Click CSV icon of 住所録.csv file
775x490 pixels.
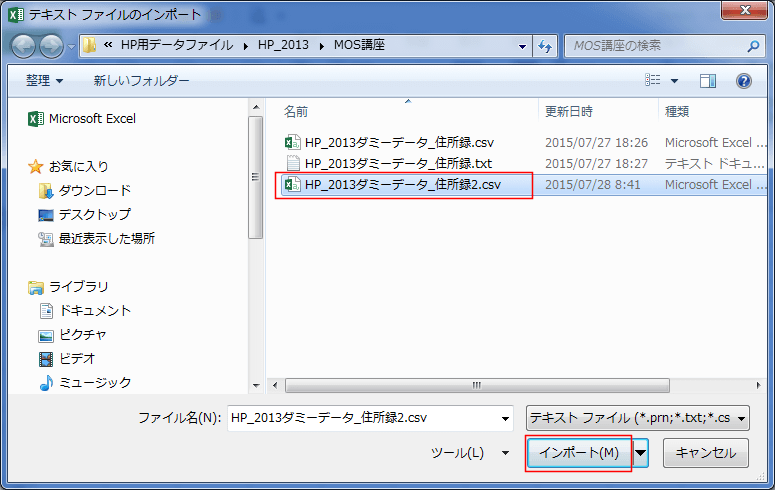click(x=293, y=142)
